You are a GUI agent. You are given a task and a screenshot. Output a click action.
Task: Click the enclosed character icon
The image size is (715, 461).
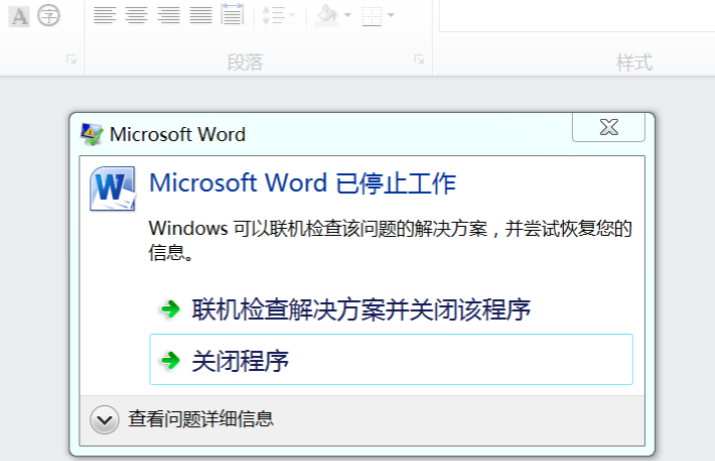[49, 16]
